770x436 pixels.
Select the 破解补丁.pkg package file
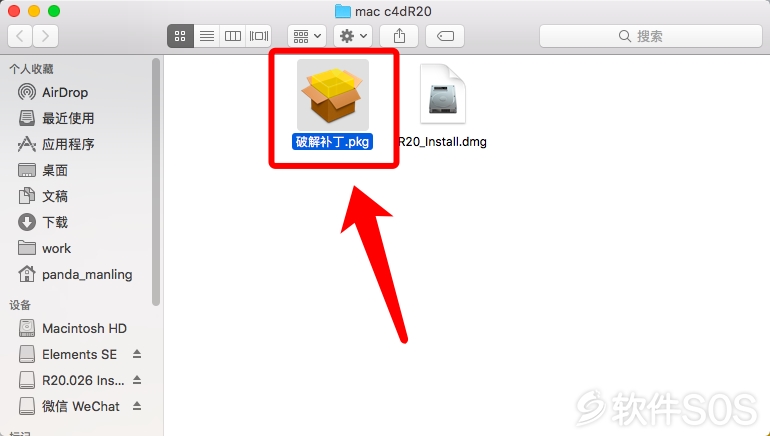pyautogui.click(x=332, y=104)
